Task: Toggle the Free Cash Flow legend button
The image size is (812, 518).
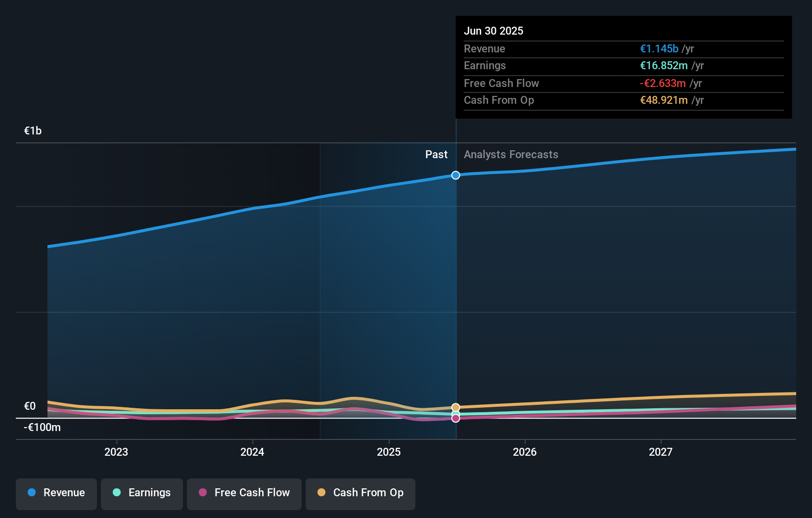Action: (x=244, y=494)
